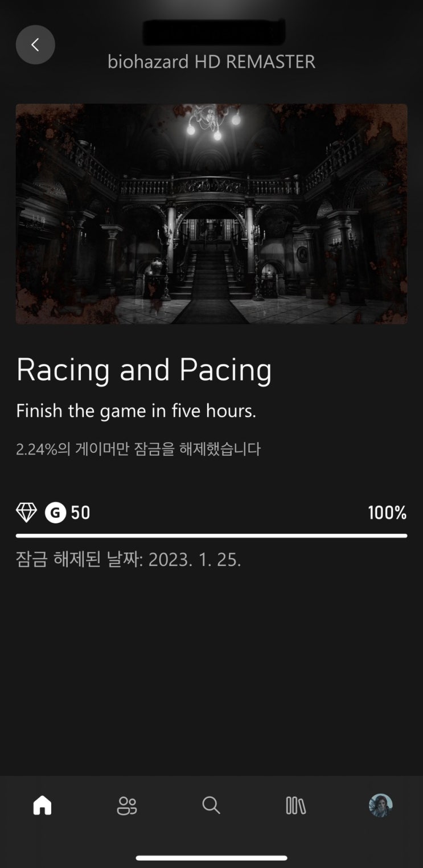The height and width of the screenshot is (868, 423).
Task: Tap the 100% progress label
Action: (x=387, y=513)
